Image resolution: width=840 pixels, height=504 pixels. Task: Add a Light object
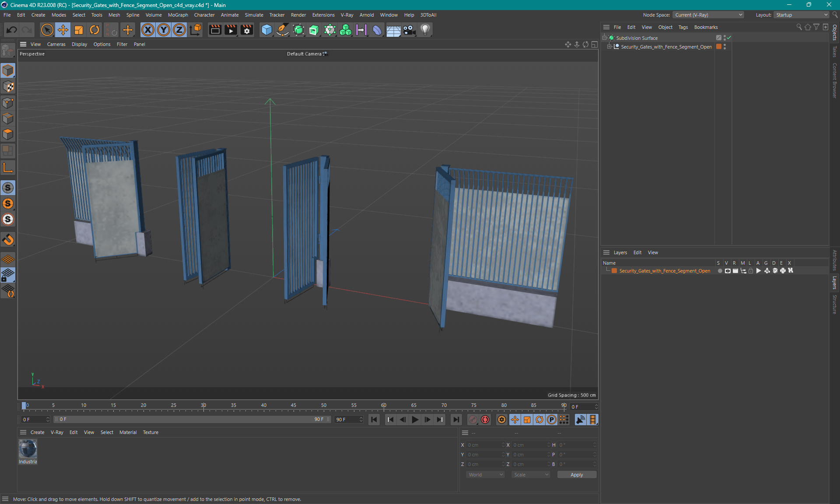tap(425, 30)
